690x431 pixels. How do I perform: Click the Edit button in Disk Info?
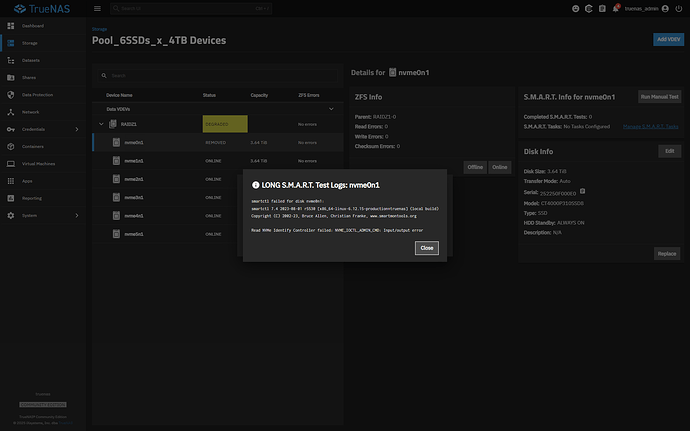click(x=669, y=151)
